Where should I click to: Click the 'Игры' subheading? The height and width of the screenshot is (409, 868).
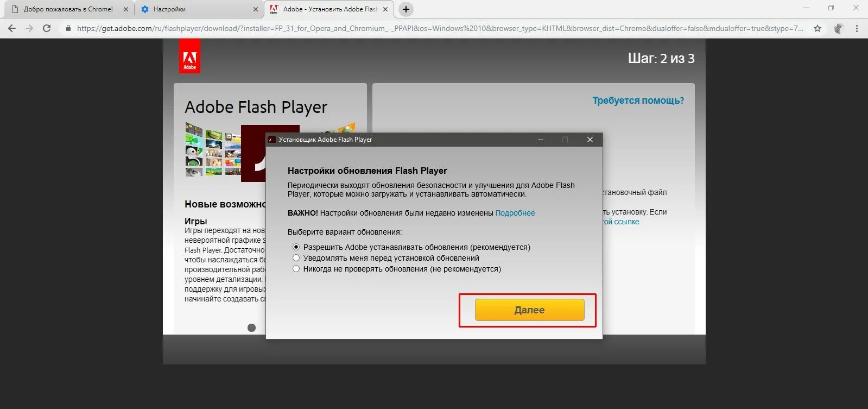pyautogui.click(x=195, y=221)
